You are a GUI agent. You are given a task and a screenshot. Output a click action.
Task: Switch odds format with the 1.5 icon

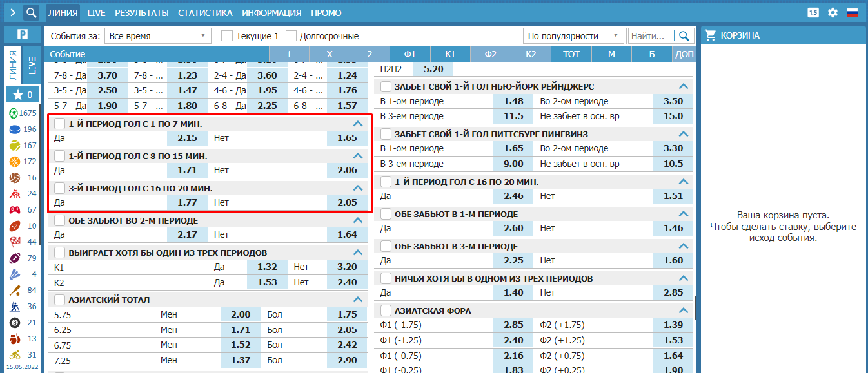coord(813,12)
